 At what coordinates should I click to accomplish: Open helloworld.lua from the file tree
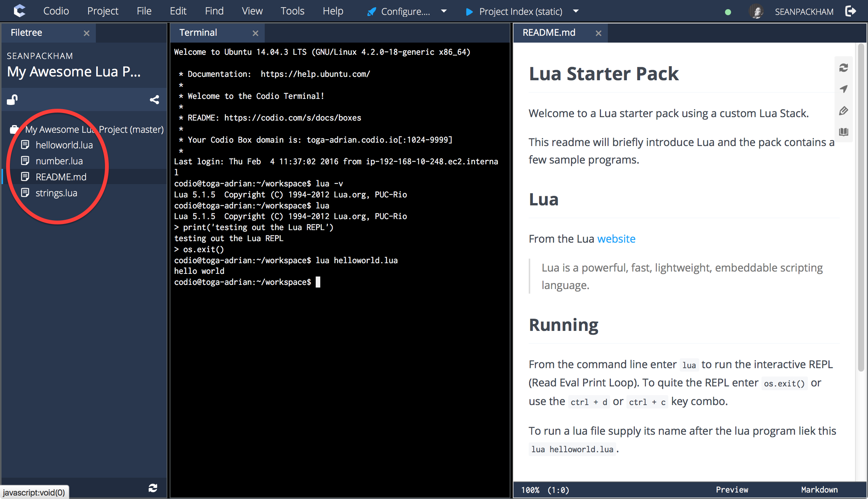(64, 145)
